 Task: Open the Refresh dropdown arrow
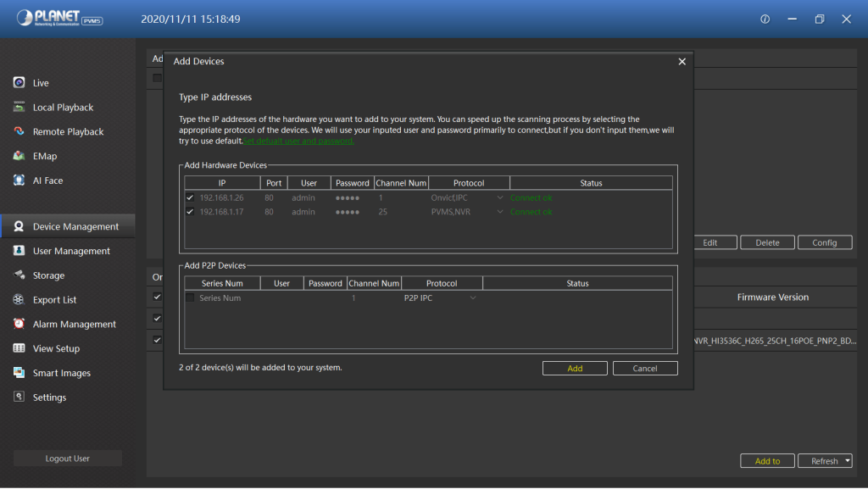847,461
